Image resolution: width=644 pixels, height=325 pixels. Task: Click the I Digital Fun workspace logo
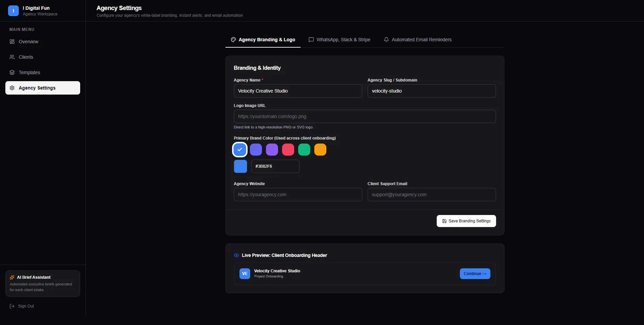point(13,11)
